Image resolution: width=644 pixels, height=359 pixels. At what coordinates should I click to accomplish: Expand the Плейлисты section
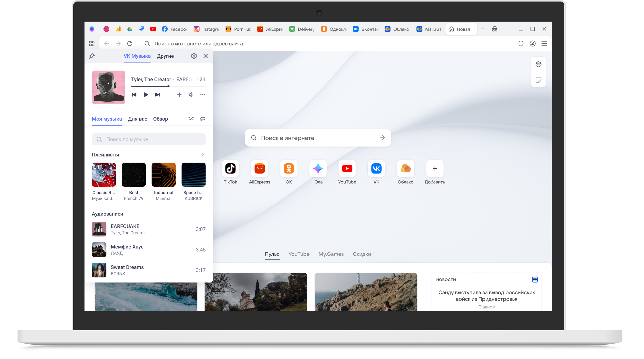(x=202, y=155)
